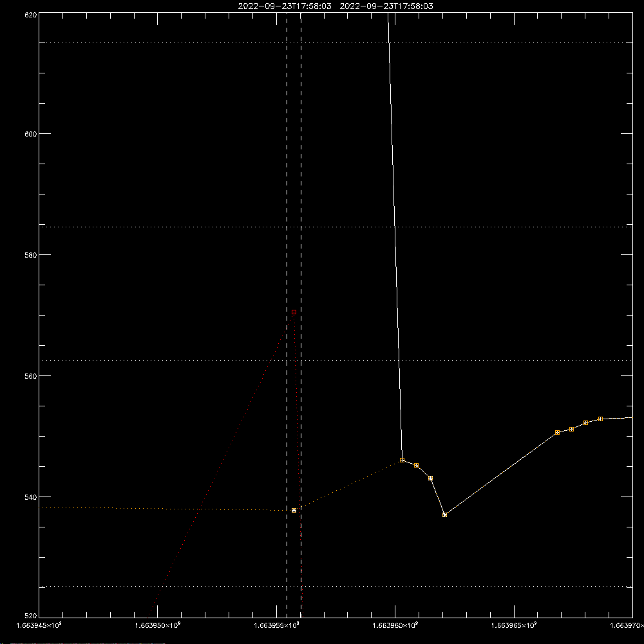Viewport: 644px width, 644px height.
Task: Click the y-axis label 620
Action: point(31,15)
